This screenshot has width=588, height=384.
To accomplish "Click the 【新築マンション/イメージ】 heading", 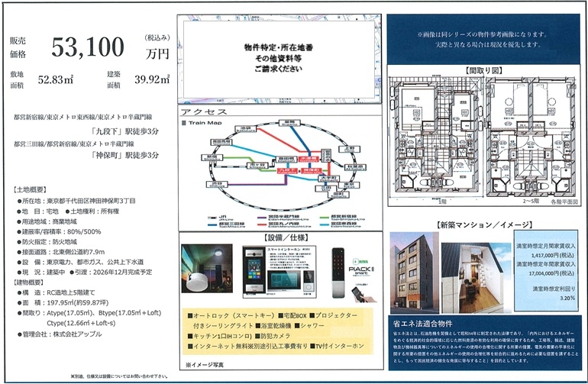I will [484, 224].
